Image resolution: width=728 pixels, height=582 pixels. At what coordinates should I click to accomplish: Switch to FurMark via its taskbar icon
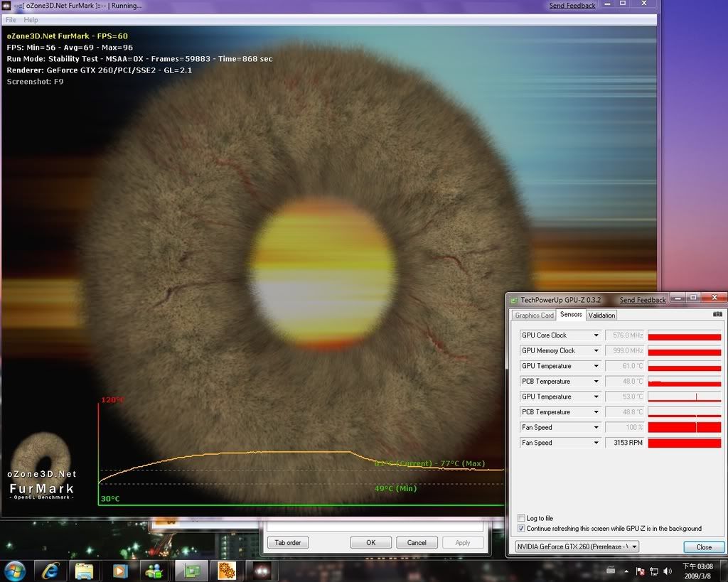(x=262, y=571)
